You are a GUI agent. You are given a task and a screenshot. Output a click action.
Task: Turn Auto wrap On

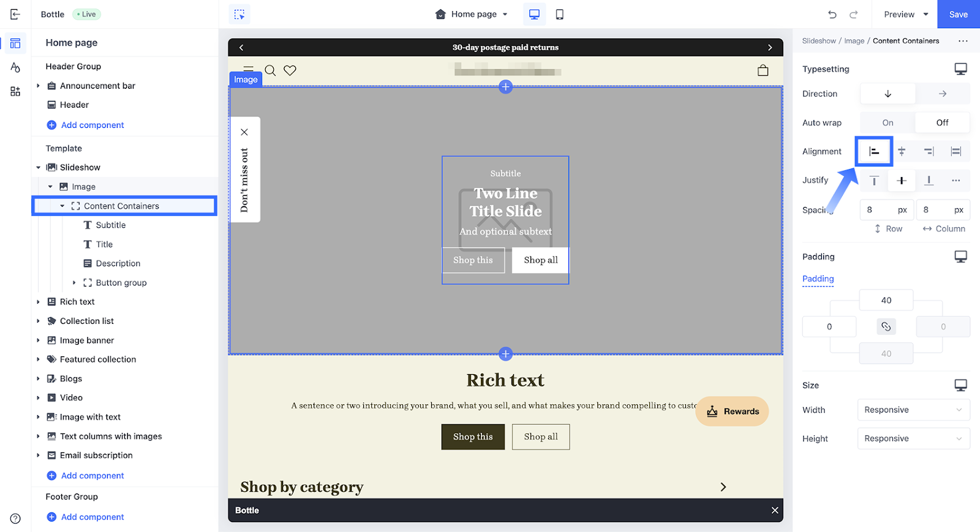pyautogui.click(x=888, y=122)
